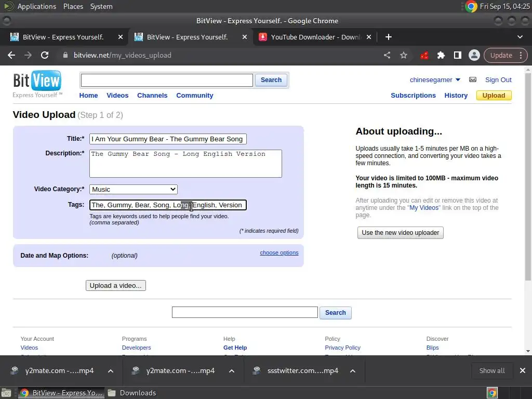
Task: Open the 'My Videos' link in sidebar text
Action: click(x=424, y=208)
